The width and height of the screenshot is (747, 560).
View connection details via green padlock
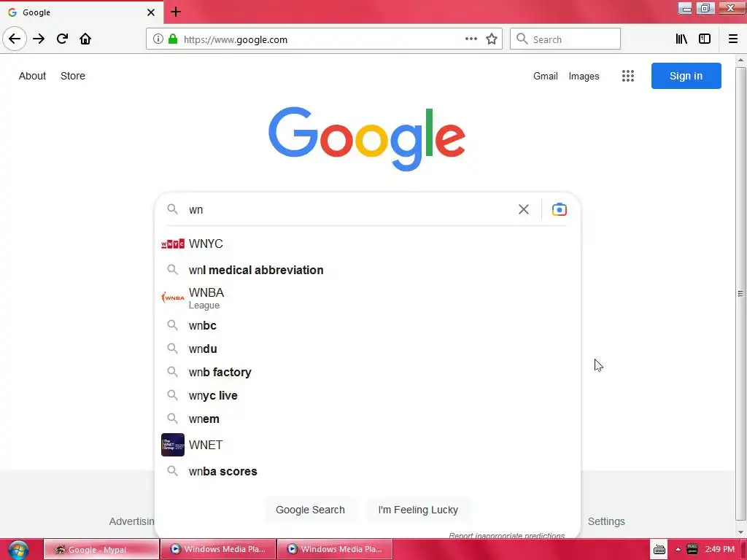click(173, 39)
